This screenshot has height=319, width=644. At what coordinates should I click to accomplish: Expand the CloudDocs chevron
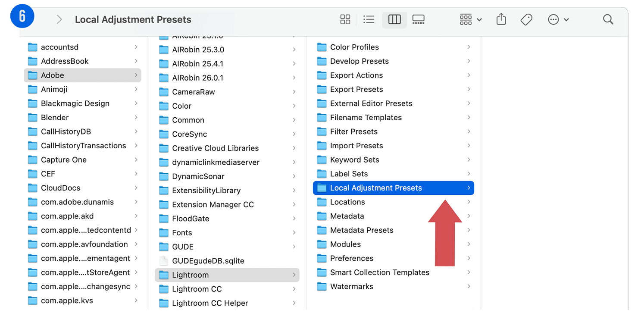136,188
